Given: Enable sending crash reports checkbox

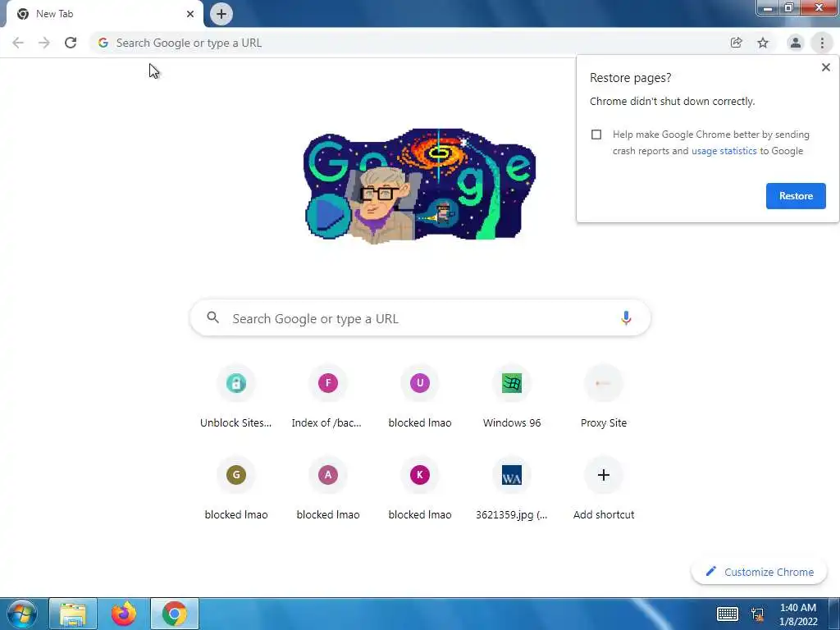Looking at the screenshot, I should coord(596,135).
